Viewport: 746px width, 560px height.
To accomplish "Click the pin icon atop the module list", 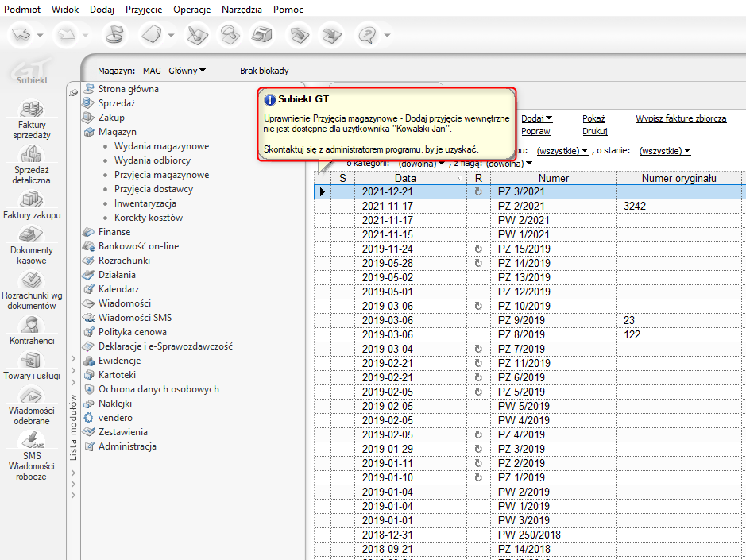I will [74, 92].
